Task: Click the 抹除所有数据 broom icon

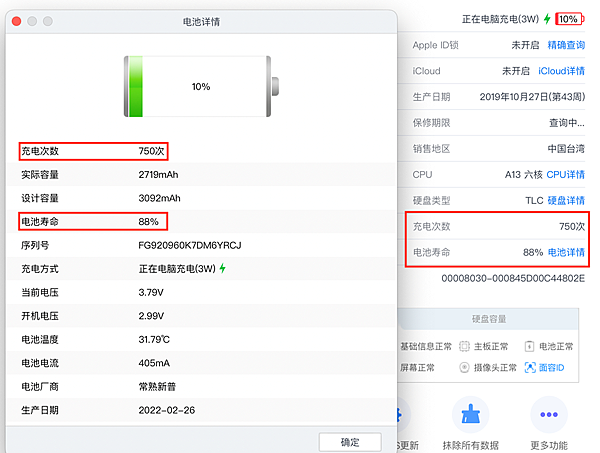Action: pyautogui.click(x=471, y=415)
